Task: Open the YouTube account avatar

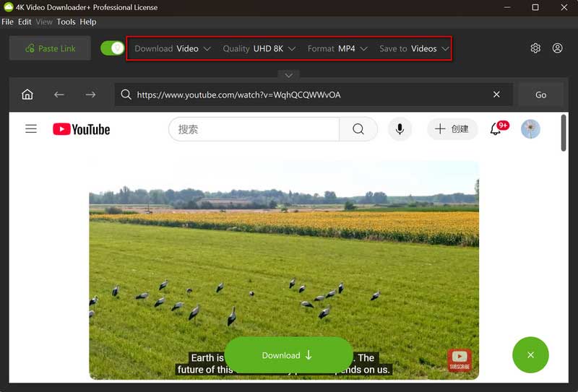Action: click(x=530, y=129)
